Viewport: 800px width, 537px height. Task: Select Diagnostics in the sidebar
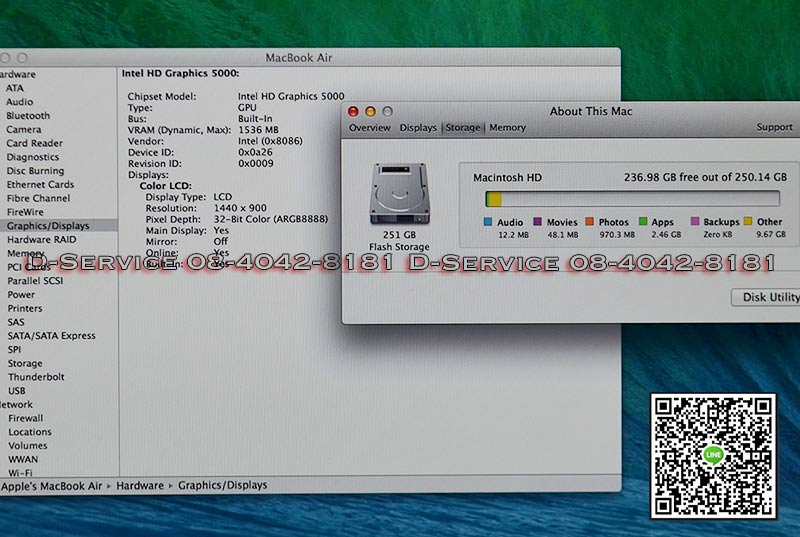pyautogui.click(x=33, y=157)
